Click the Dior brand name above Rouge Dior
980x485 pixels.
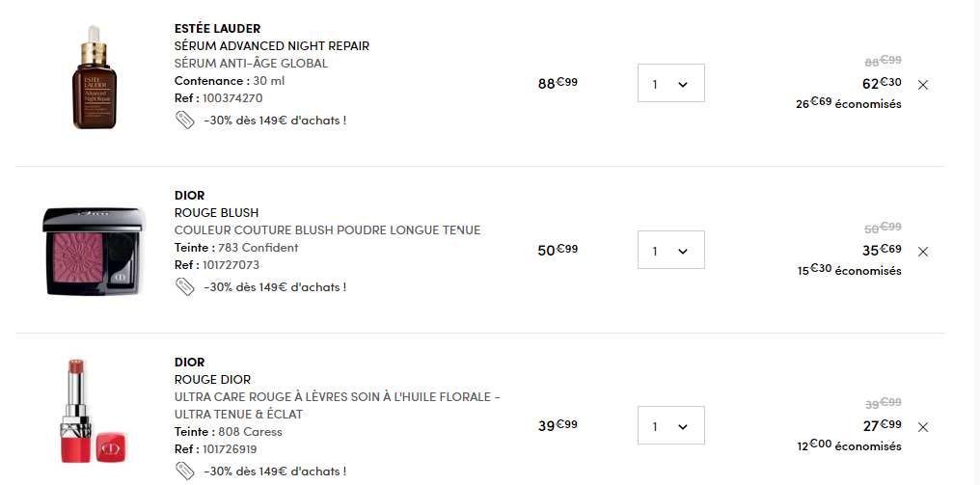(189, 363)
